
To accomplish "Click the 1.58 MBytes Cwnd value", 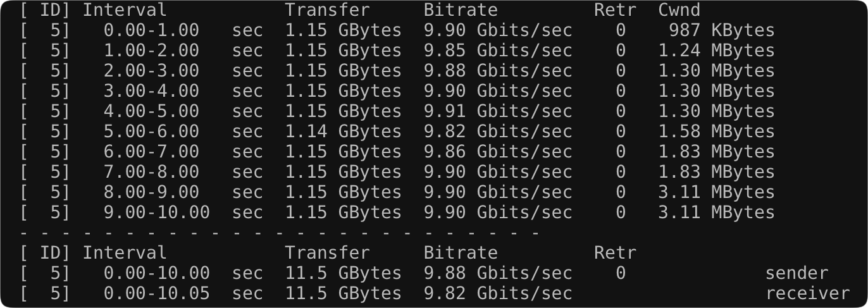I will 716,132.
